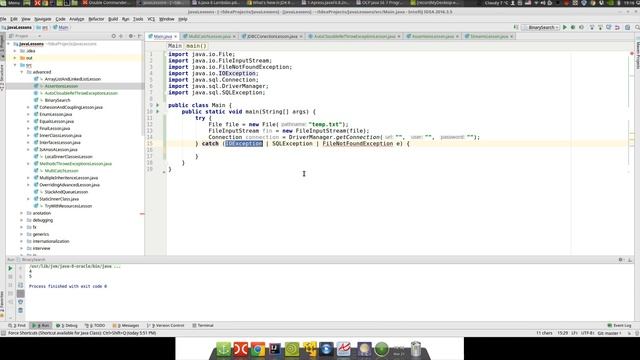Click the VCS commit changes icon

(x=600, y=27)
